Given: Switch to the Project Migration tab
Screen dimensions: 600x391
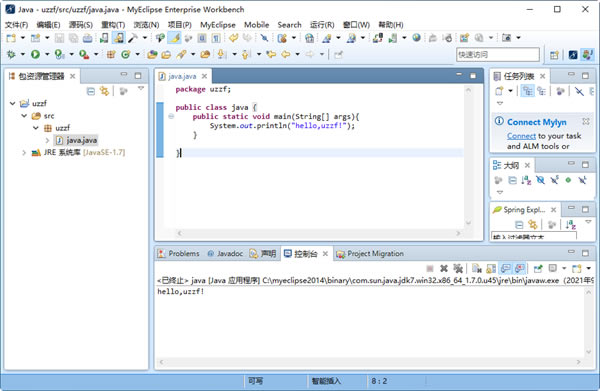Looking at the screenshot, I should [370, 254].
